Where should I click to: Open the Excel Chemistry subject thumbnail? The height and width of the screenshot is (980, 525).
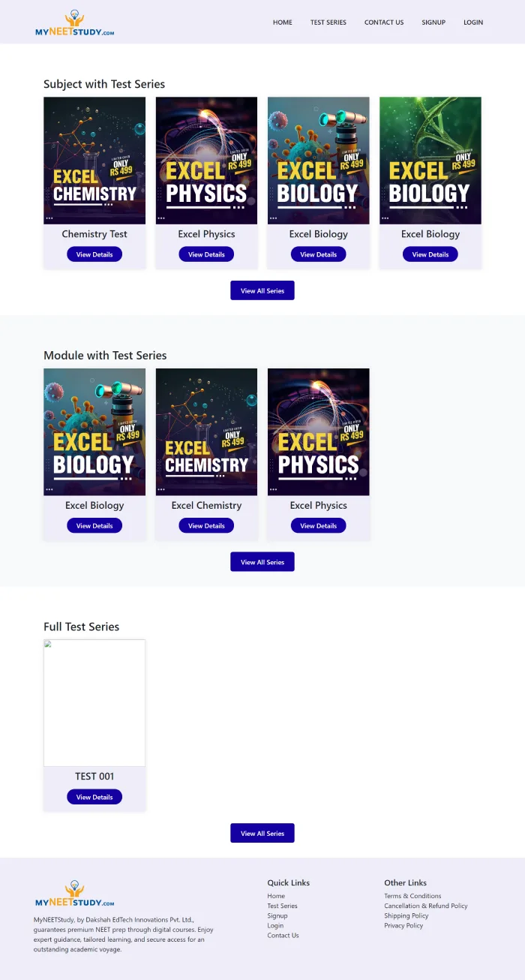coord(94,161)
